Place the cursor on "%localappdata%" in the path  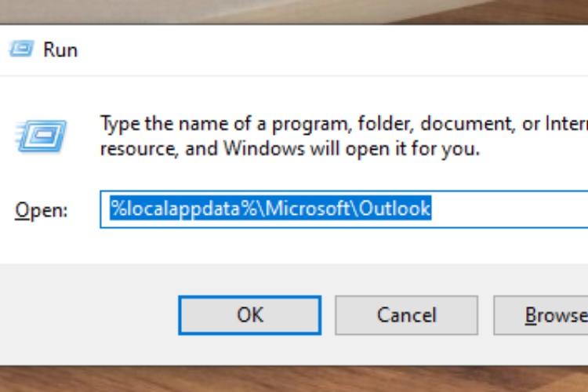(183, 209)
